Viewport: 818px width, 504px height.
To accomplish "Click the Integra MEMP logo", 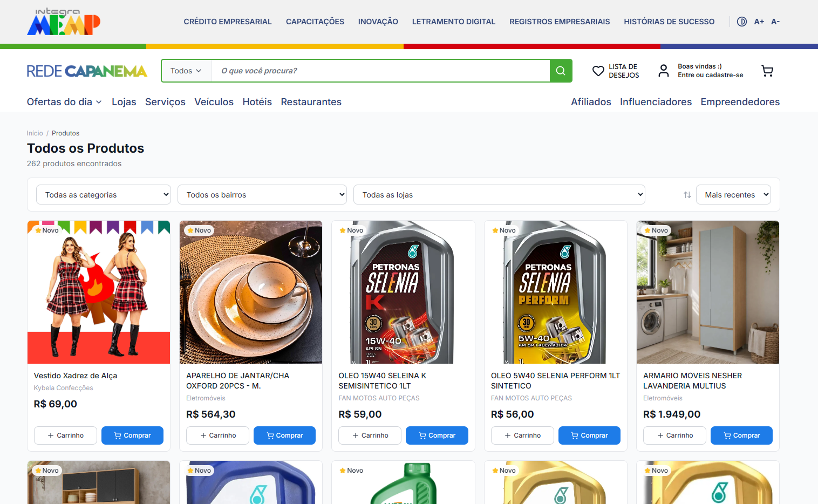I will point(64,22).
